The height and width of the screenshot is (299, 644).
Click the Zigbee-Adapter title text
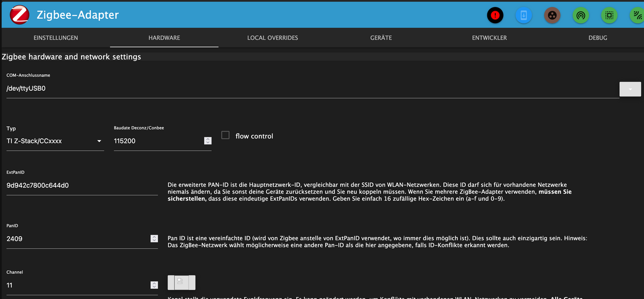pyautogui.click(x=78, y=15)
